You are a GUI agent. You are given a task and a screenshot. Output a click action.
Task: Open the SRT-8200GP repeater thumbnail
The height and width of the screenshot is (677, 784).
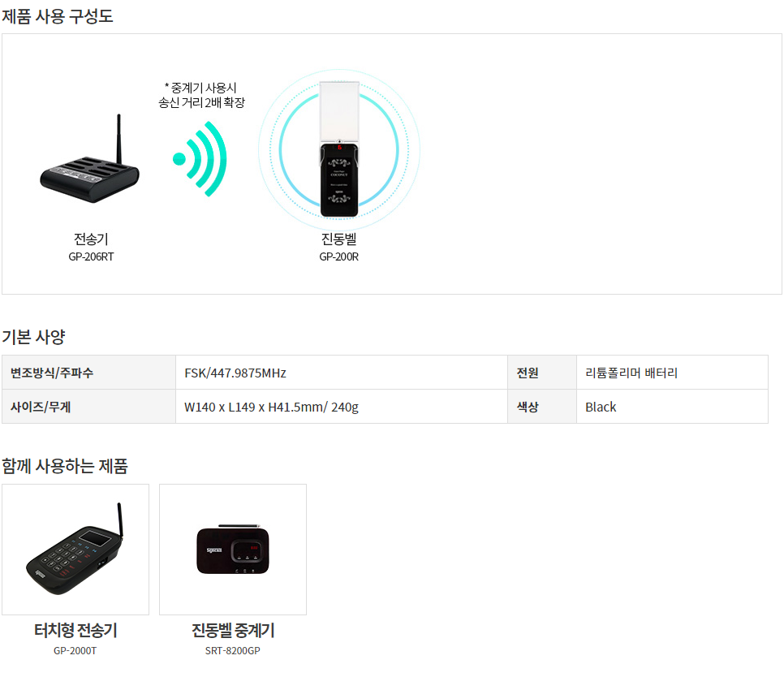[x=233, y=550]
